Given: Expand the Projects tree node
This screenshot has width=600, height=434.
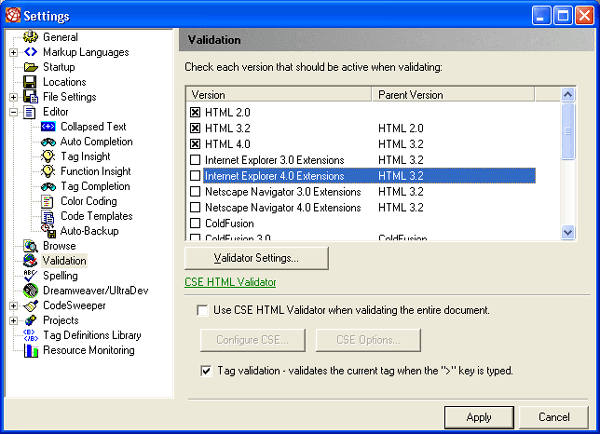Looking at the screenshot, I should click(x=13, y=321).
